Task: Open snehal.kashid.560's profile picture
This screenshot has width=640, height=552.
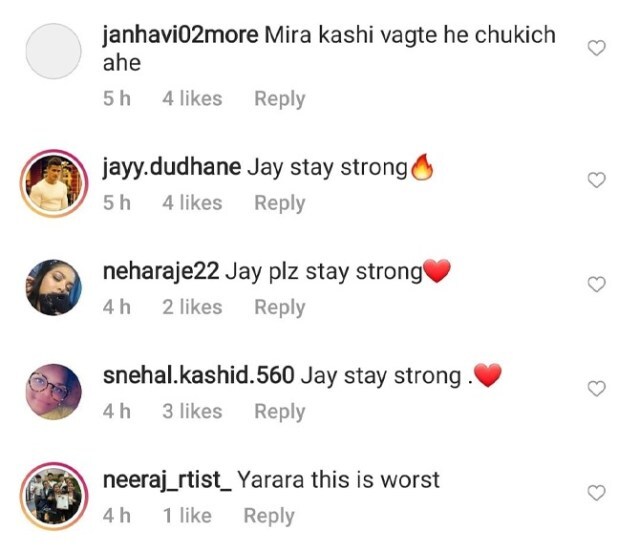Action: [53, 392]
